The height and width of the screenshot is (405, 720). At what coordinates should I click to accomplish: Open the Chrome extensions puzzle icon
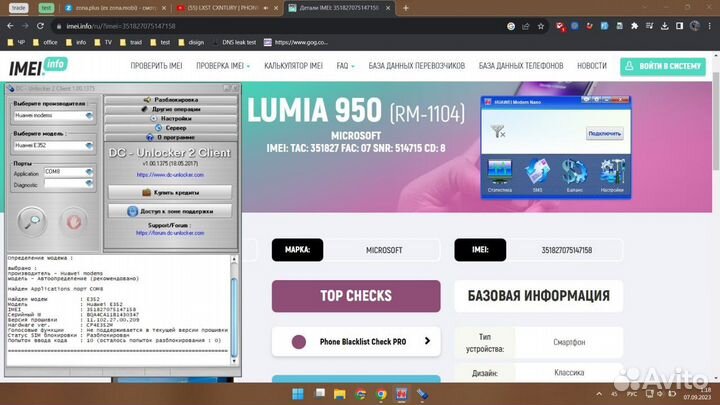[635, 26]
